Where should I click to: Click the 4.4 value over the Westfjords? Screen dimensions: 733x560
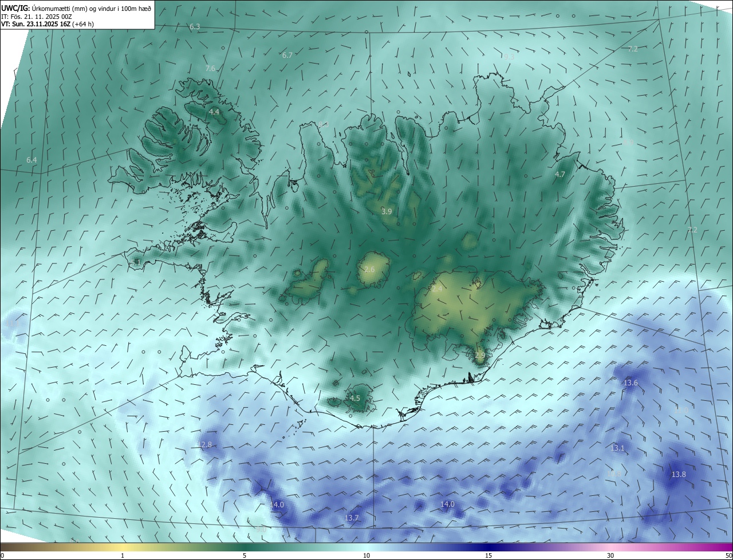[214, 112]
